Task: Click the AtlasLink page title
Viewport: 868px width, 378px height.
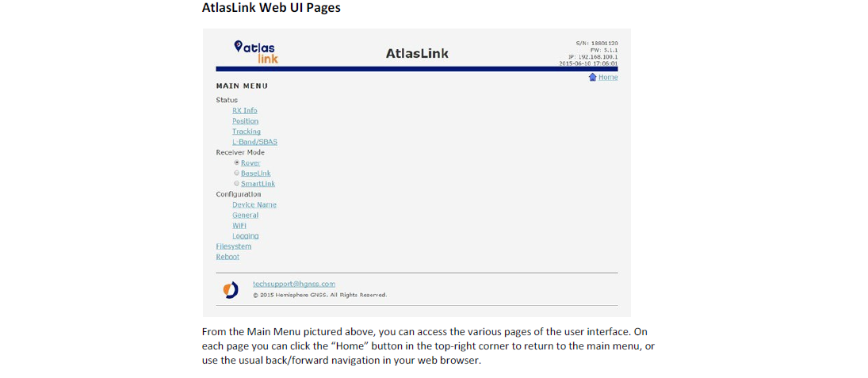Action: tap(417, 54)
